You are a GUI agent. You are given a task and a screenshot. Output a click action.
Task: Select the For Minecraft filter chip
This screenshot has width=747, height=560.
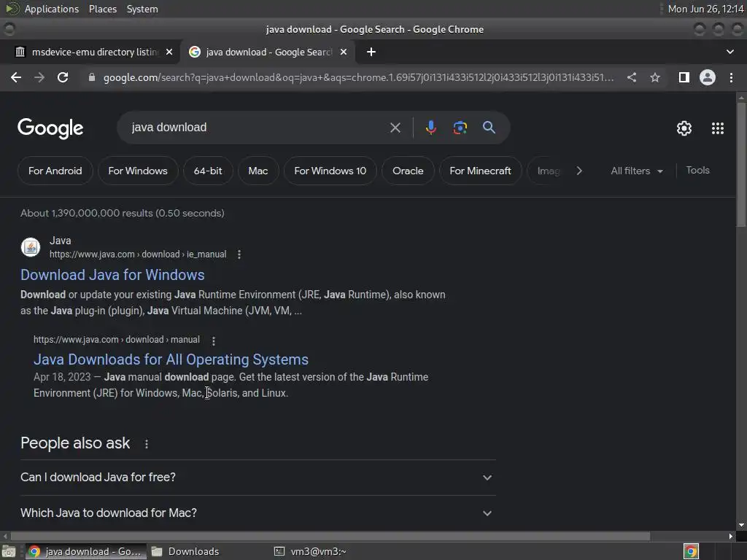pyautogui.click(x=480, y=171)
